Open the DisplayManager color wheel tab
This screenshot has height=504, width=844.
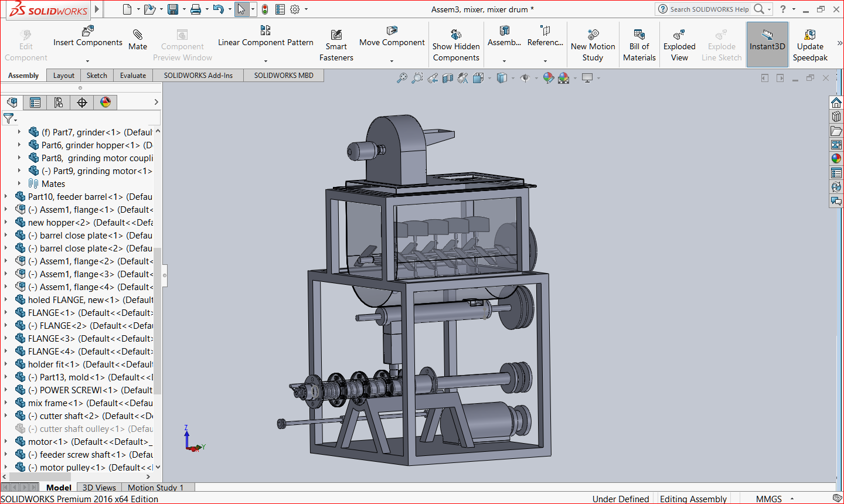[105, 103]
